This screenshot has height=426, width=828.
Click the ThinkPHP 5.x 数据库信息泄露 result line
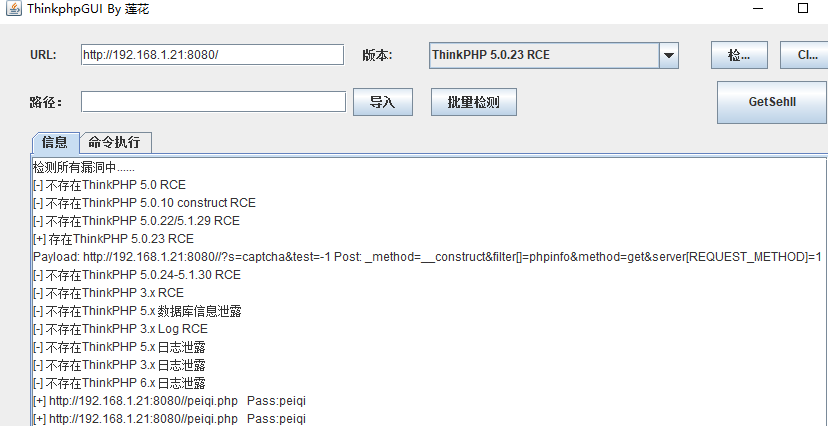pyautogui.click(x=137, y=311)
